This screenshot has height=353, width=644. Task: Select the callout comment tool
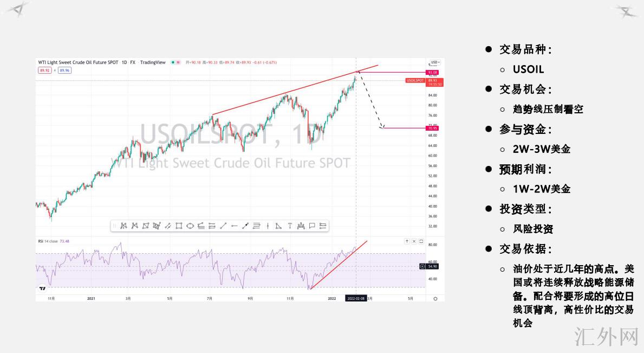pyautogui.click(x=312, y=226)
